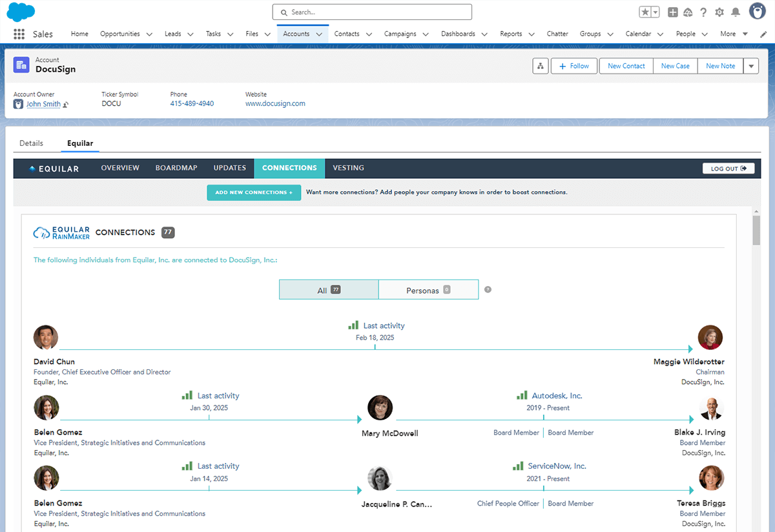The width and height of the screenshot is (775, 532).
Task: Expand the Leads tab chevron
Action: click(190, 34)
